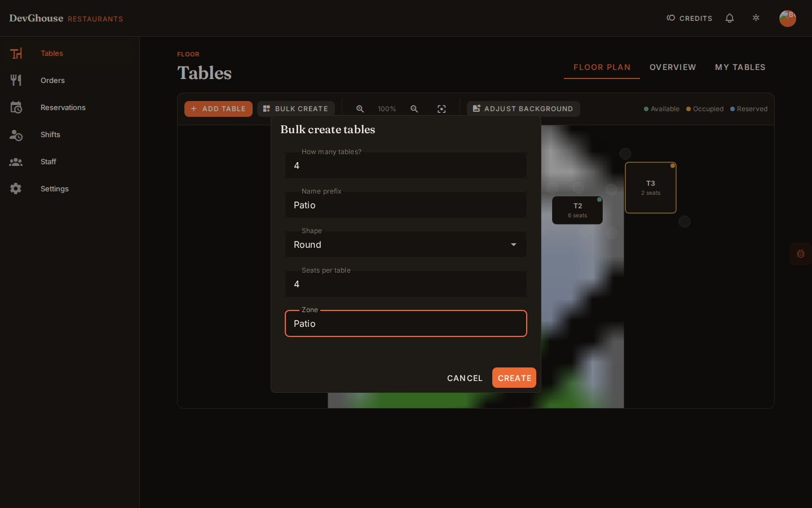Switch to the Overview tab

673,67
